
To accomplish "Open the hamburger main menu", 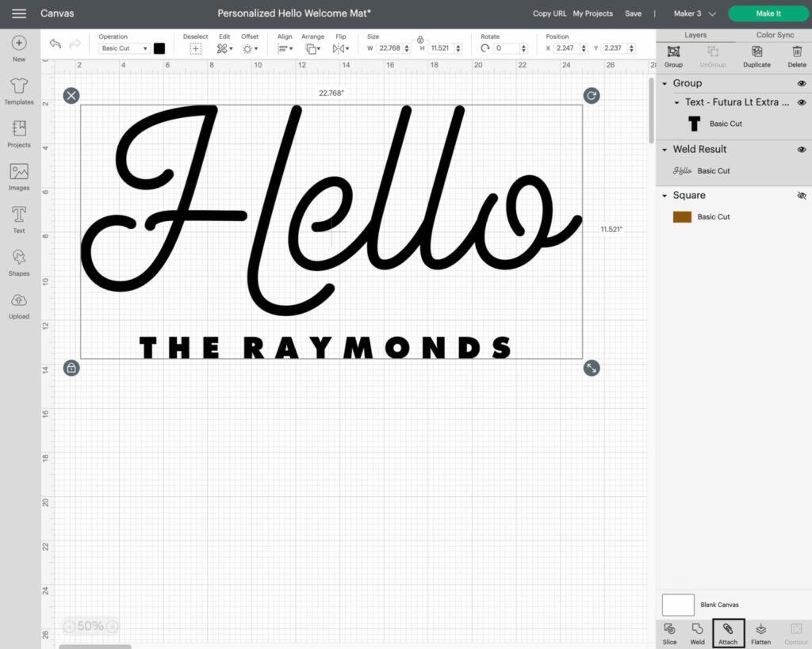I will (x=19, y=13).
